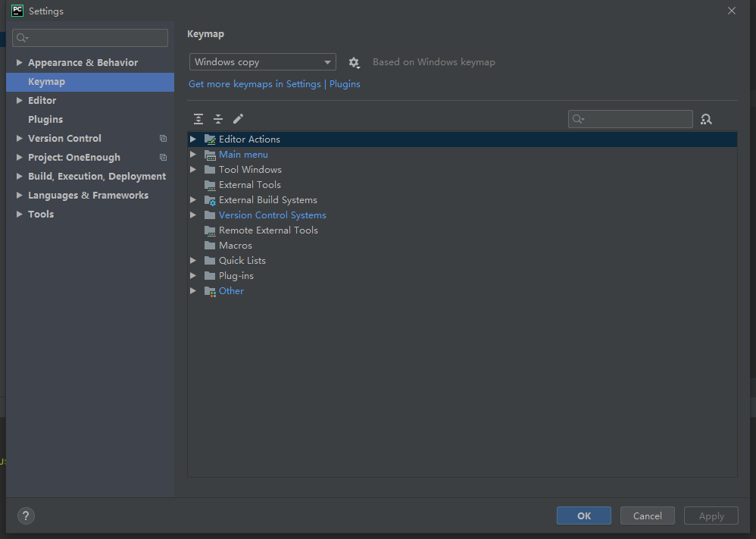Open the Windows copy keymap dropdown
Image resolution: width=756 pixels, height=539 pixels.
tap(262, 62)
